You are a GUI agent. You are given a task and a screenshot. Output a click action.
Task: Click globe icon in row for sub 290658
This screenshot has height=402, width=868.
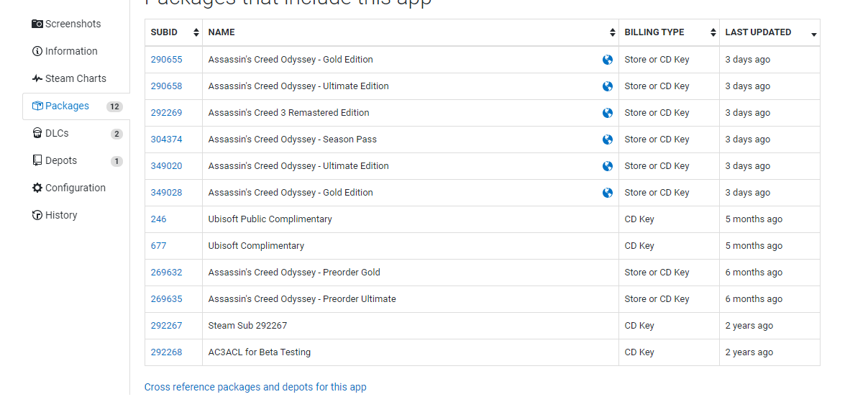pyautogui.click(x=608, y=86)
